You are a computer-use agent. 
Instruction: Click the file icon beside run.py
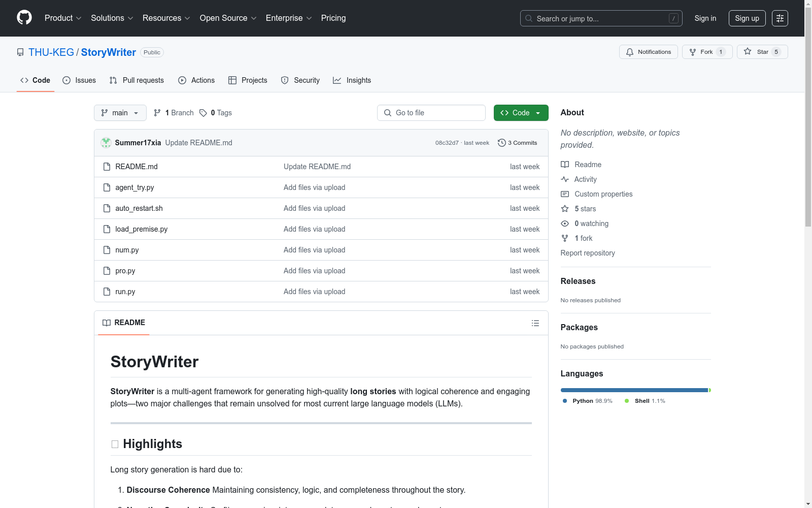coord(107,292)
